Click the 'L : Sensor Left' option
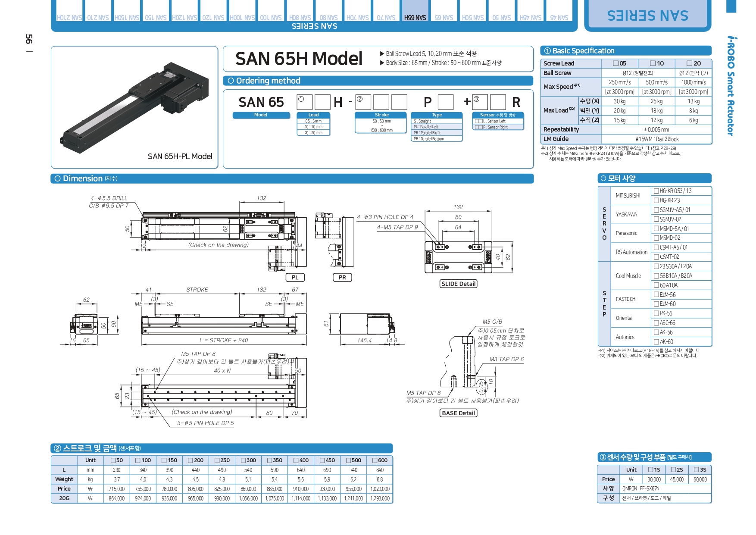Image resolution: width=756 pixels, height=535 pixels. tap(498, 121)
